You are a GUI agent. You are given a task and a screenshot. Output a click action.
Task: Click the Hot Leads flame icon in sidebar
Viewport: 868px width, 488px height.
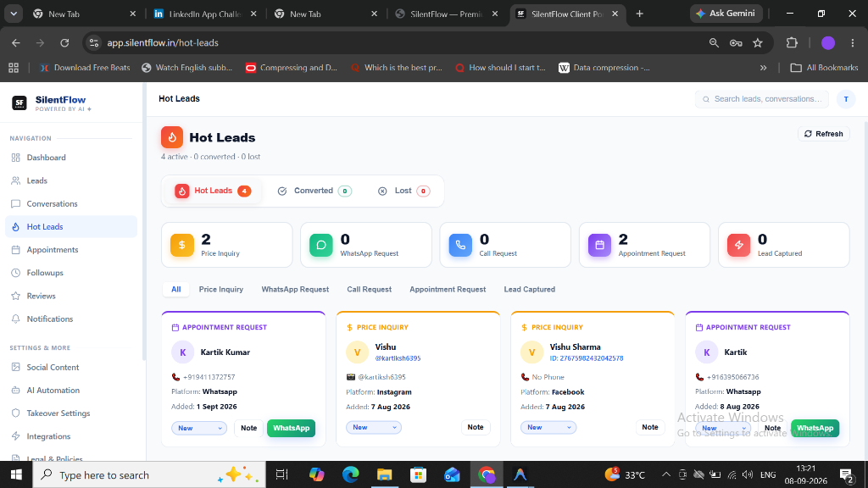15,227
